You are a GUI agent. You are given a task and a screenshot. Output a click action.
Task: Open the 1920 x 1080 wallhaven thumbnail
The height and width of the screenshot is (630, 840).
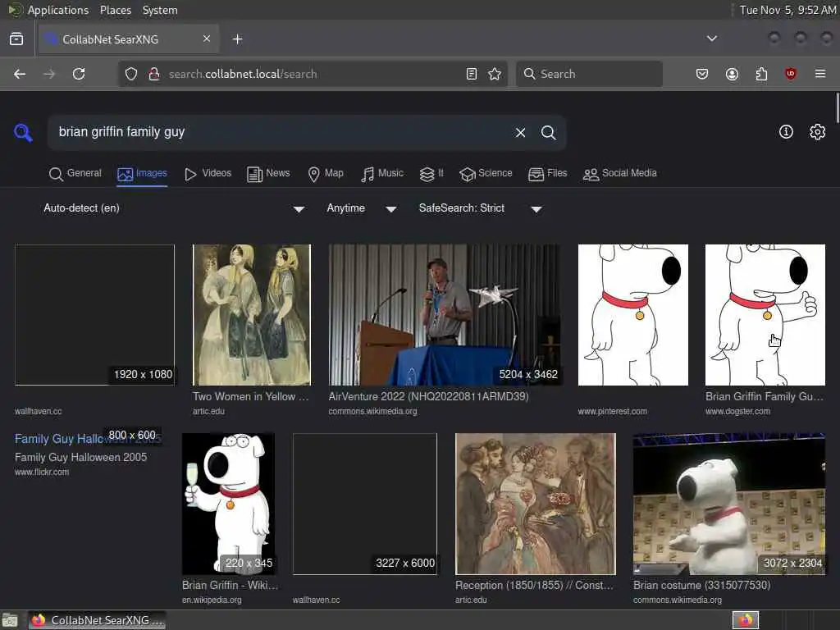pyautogui.click(x=95, y=315)
